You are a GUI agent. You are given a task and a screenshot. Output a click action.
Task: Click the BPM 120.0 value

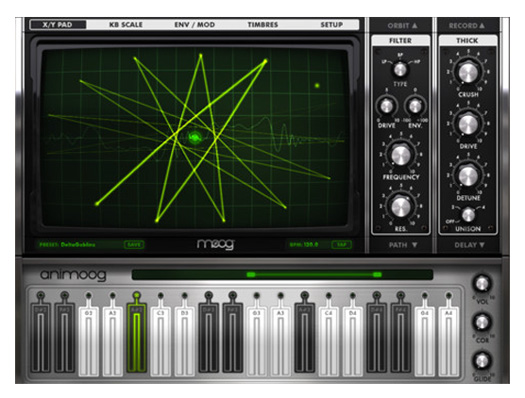pyautogui.click(x=304, y=245)
